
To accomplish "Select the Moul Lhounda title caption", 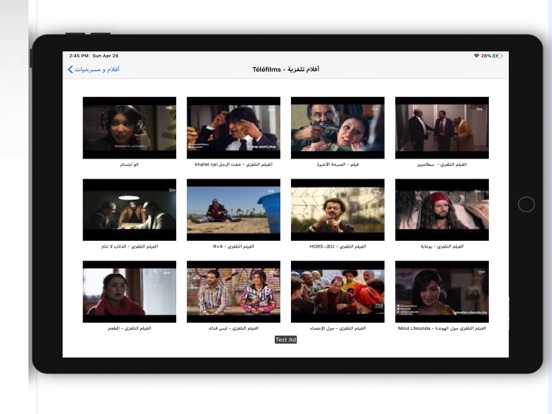I will tap(442, 328).
